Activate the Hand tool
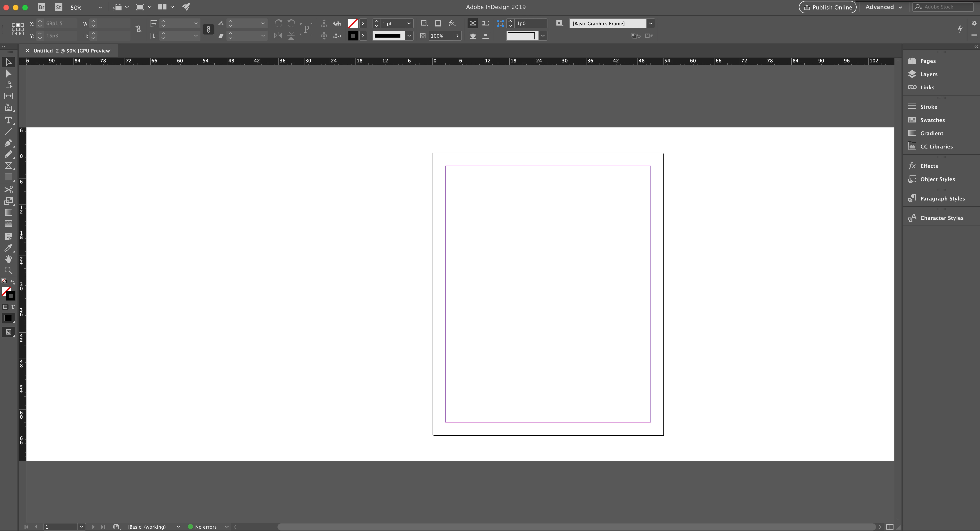 click(8, 259)
